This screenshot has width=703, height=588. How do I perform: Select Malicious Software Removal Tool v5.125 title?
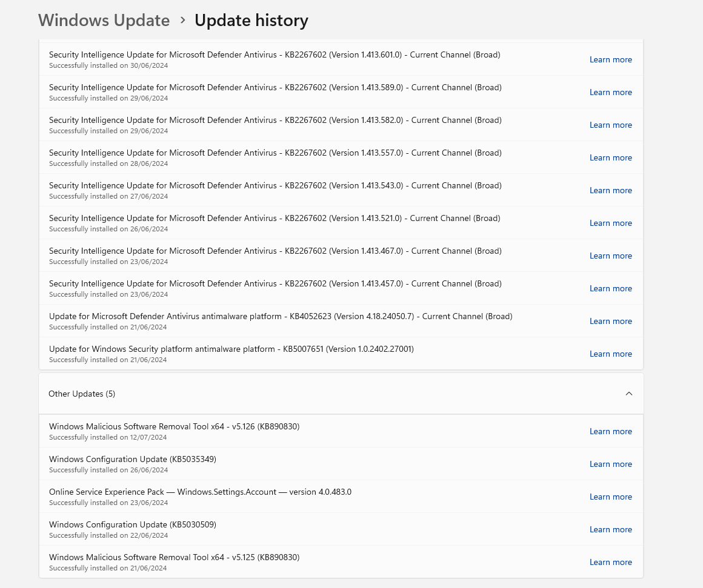174,557
